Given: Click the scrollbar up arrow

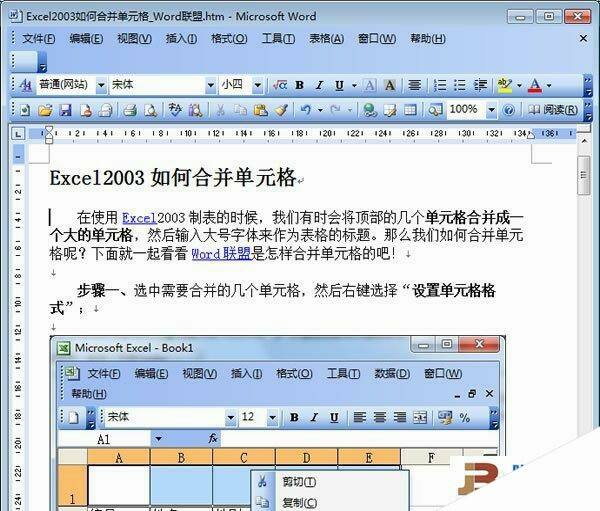Looking at the screenshot, I should point(584,141).
